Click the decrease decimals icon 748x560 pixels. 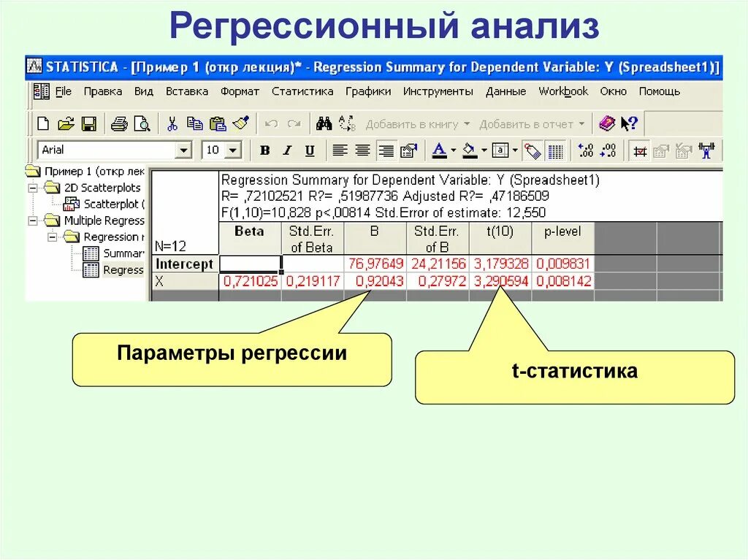tap(608, 151)
